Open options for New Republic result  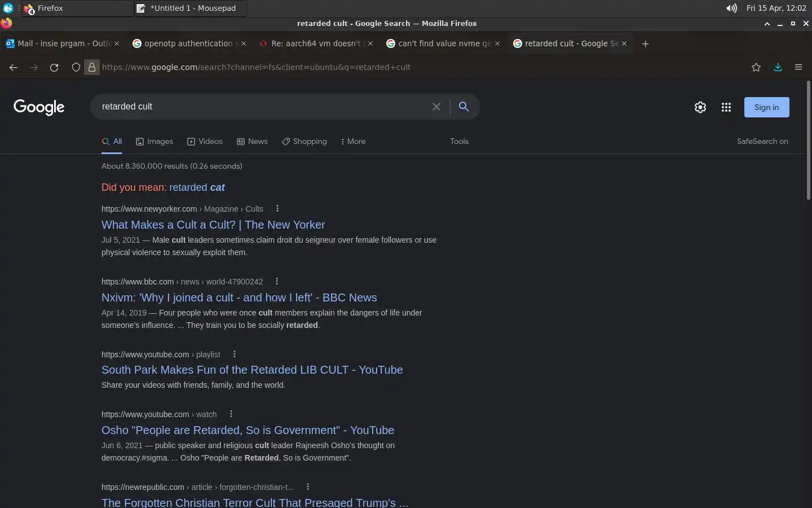307,487
